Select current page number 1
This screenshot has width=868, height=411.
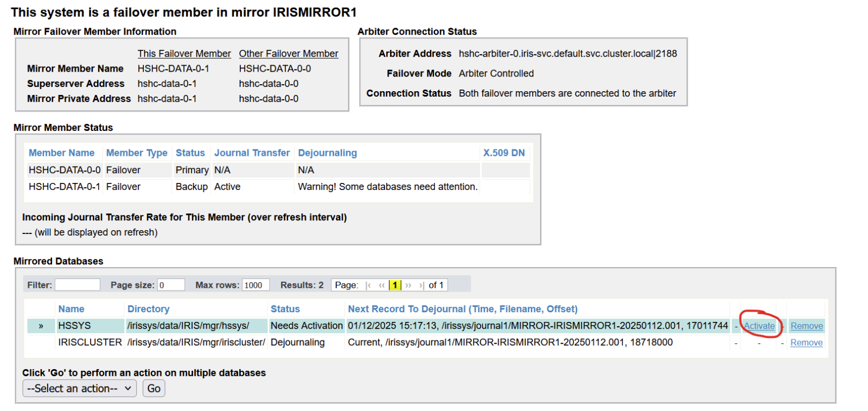(394, 285)
